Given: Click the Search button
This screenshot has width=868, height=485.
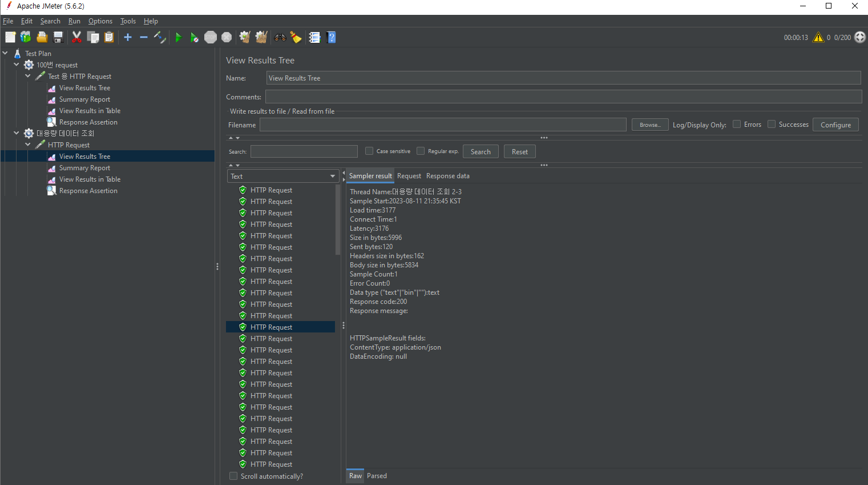Looking at the screenshot, I should [x=481, y=151].
